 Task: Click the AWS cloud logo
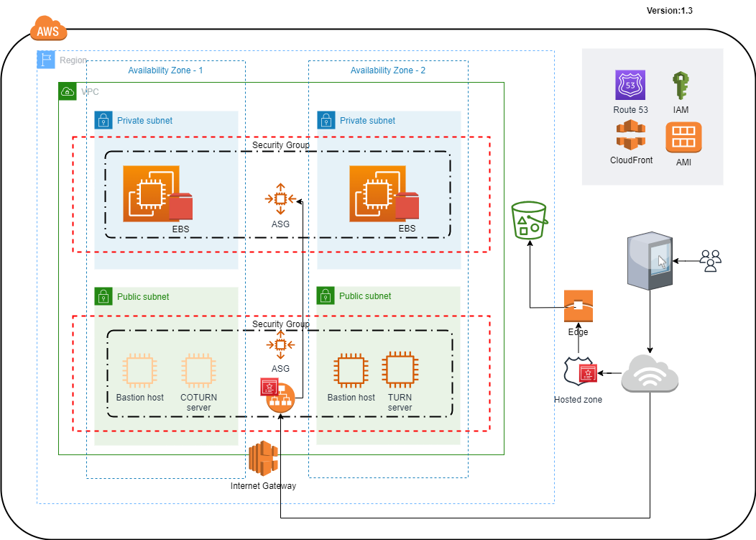pos(48,29)
